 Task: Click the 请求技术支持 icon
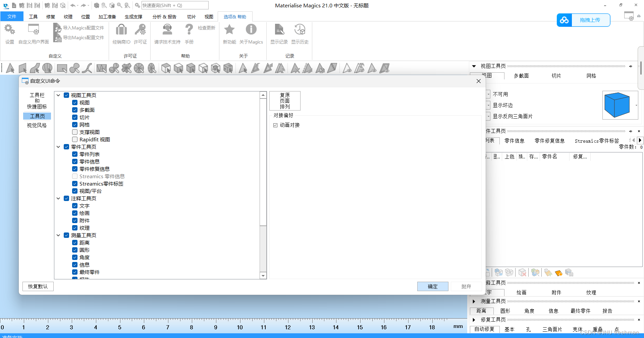tap(167, 30)
